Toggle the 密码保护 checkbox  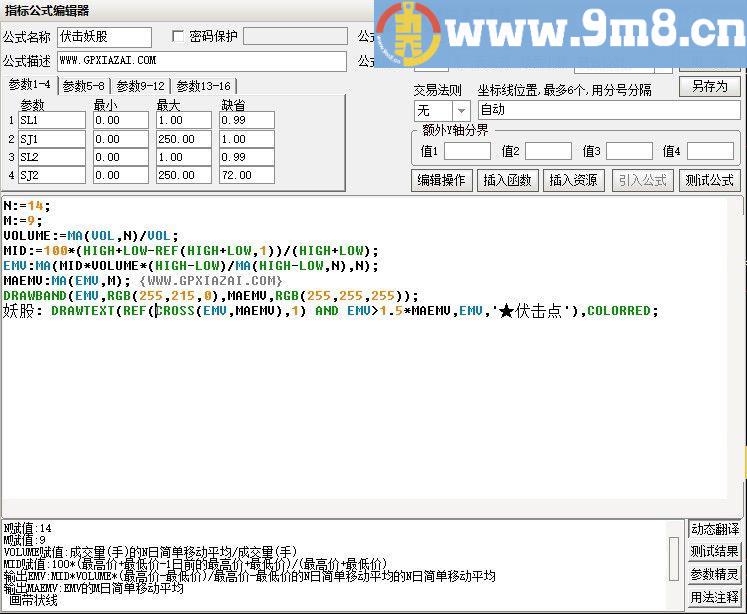tap(178, 36)
